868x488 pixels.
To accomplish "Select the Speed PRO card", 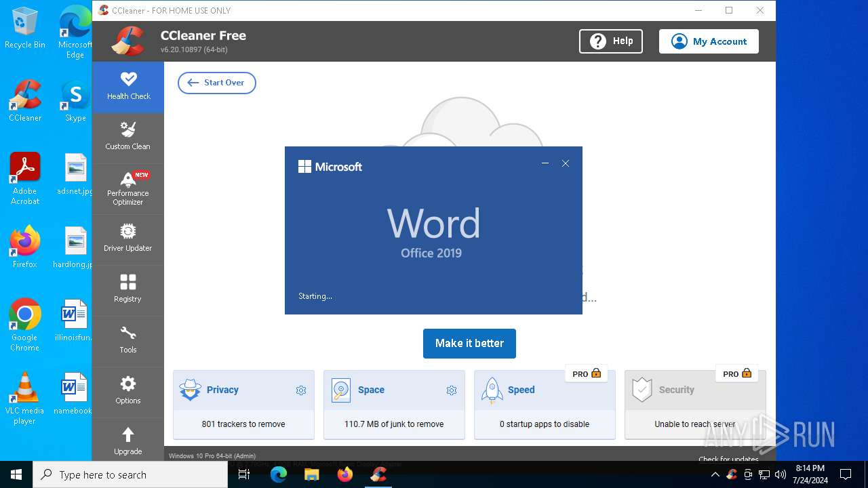I will click(545, 405).
